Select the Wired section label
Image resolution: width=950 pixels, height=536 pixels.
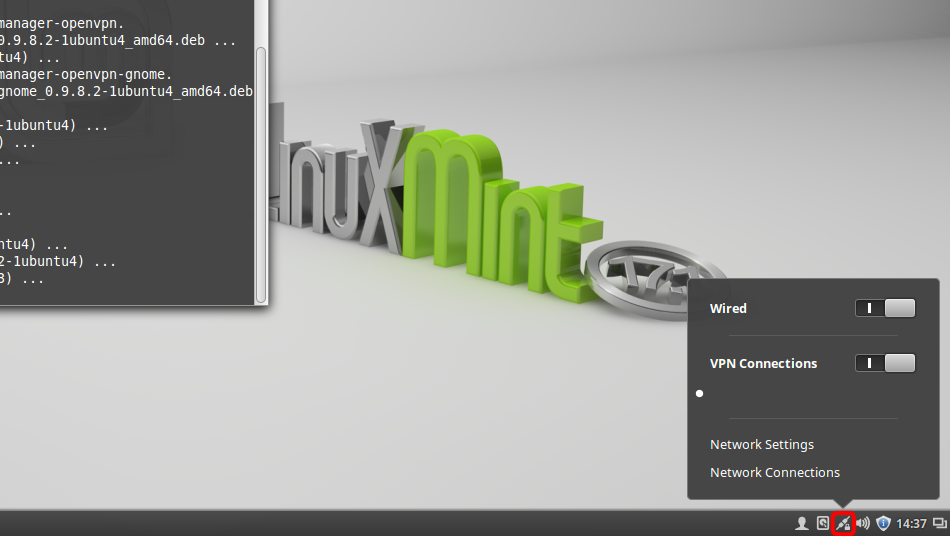click(728, 309)
